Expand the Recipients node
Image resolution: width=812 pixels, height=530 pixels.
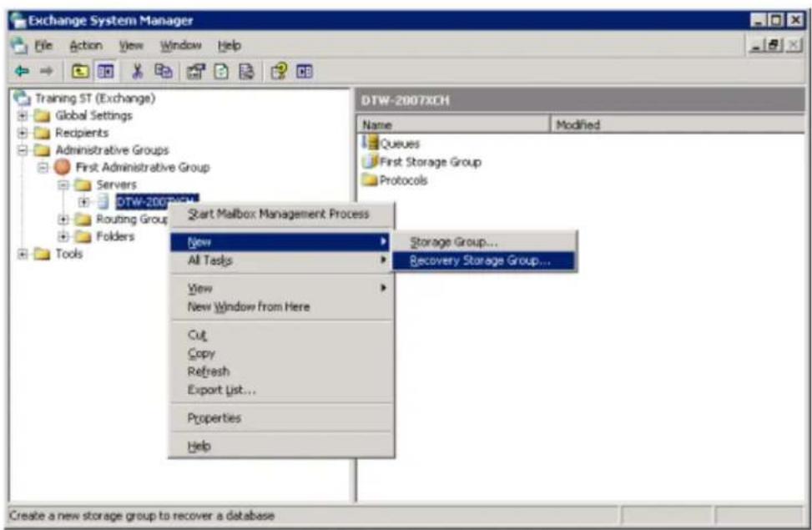coord(23,133)
